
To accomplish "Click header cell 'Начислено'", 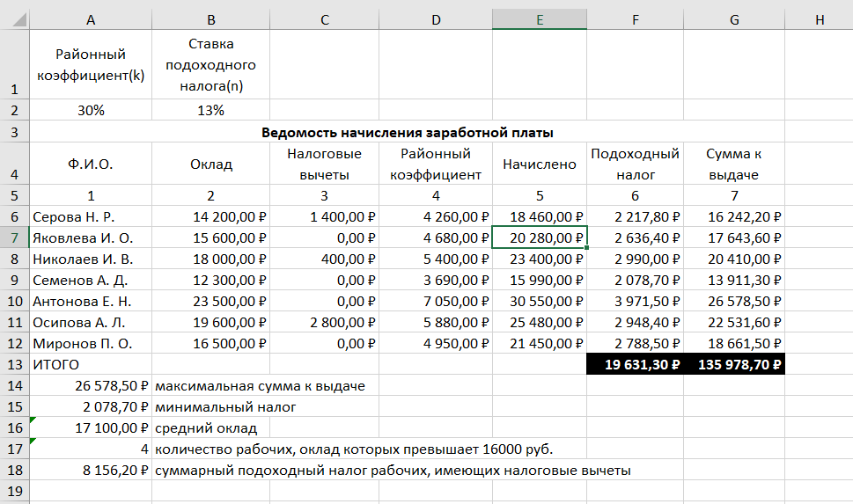I will coord(540,164).
